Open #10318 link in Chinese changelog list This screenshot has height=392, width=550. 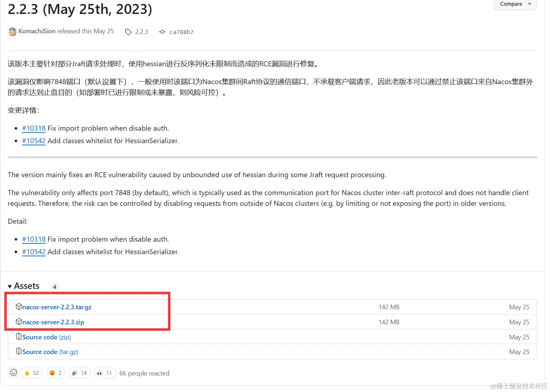click(34, 128)
